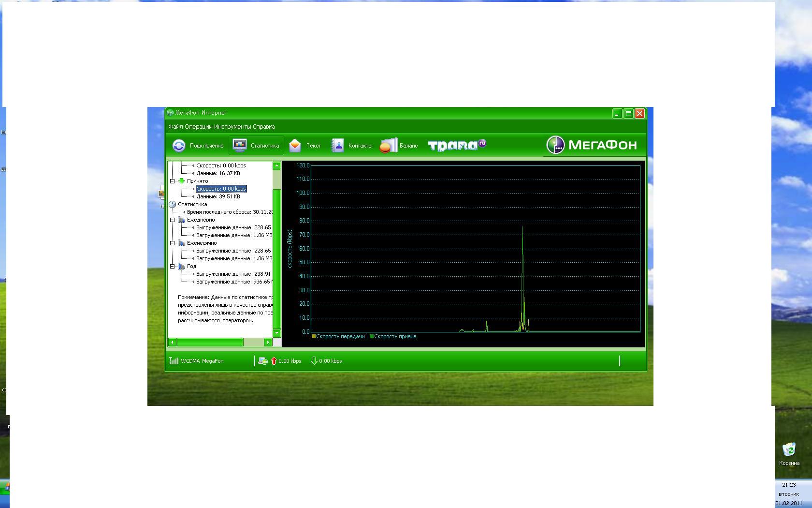Select the Данные: 39.51 KB row

(218, 196)
